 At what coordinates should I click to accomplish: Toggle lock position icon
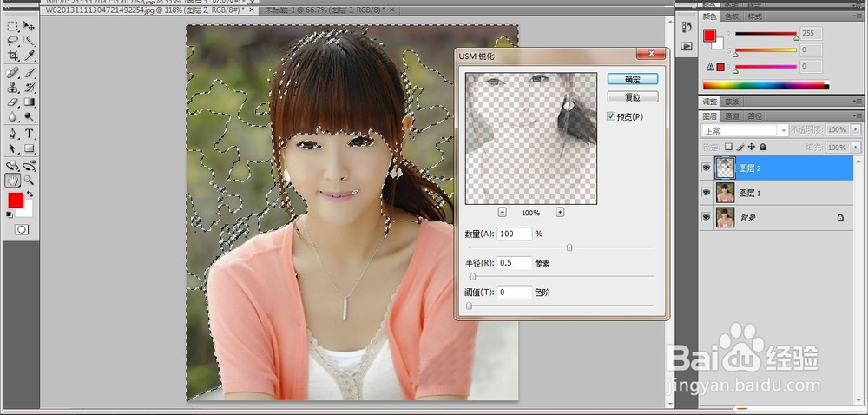pyautogui.click(x=751, y=148)
